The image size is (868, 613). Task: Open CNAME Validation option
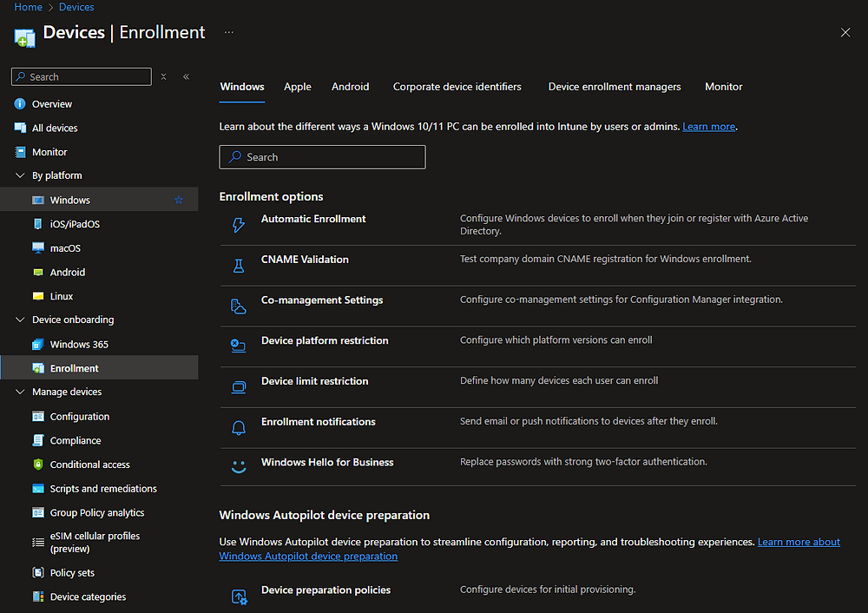coord(305,260)
